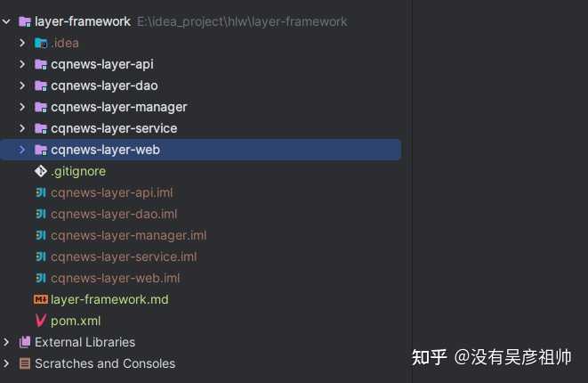This screenshot has height=383, width=588.
Task: Click the Scratches and Consoles icon
Action: point(25,363)
